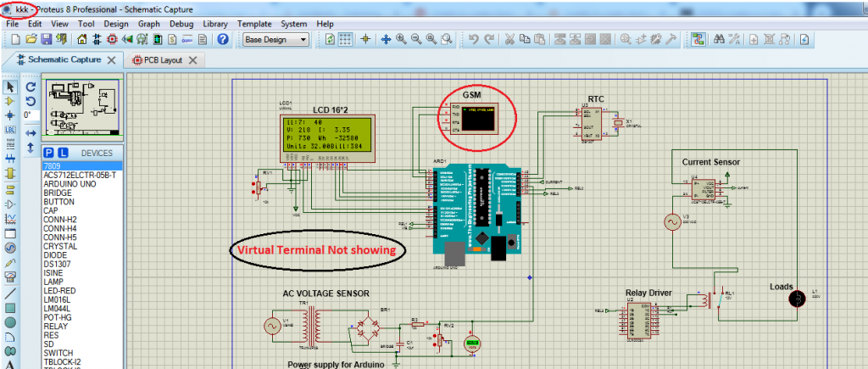Click the rotation angle input field
The image size is (868, 369).
(x=31, y=115)
